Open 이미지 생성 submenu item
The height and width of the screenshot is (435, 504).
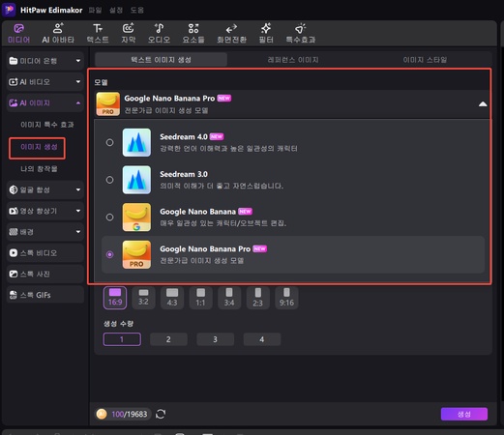coord(39,147)
